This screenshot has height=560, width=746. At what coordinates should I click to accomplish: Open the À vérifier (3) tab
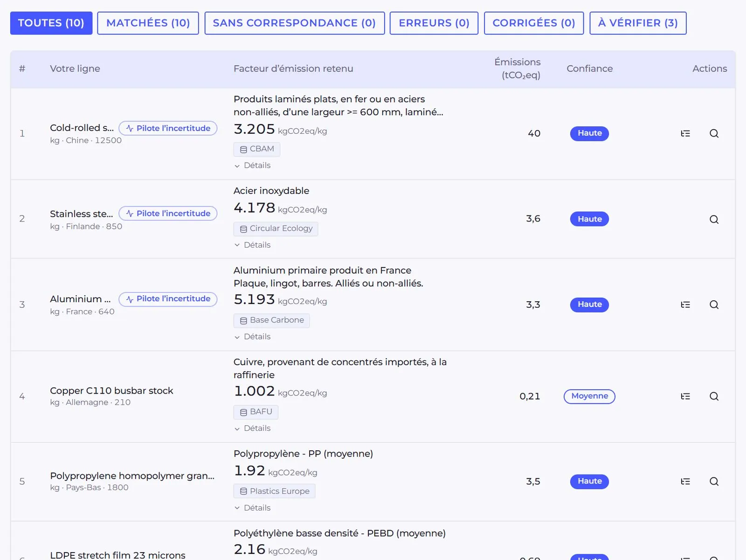[x=638, y=23]
